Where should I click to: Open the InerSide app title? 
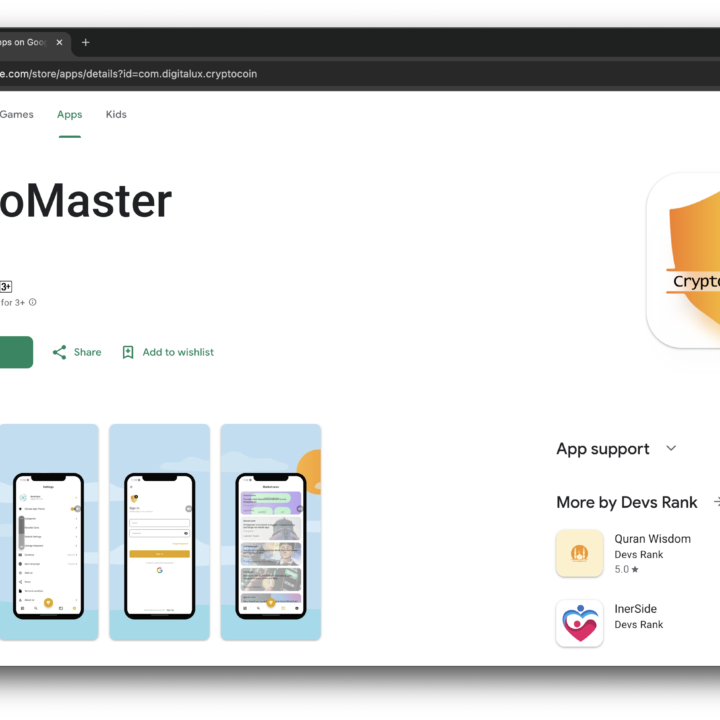click(636, 609)
